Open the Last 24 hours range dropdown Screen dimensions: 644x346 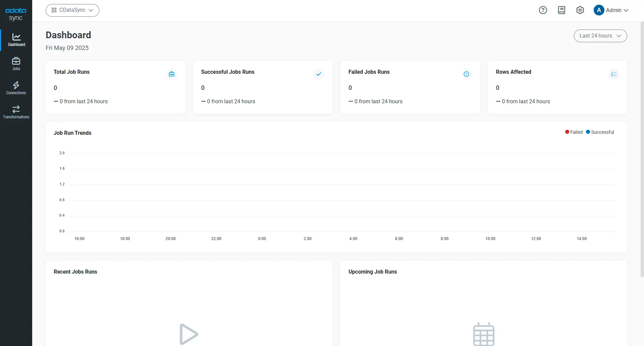point(600,36)
